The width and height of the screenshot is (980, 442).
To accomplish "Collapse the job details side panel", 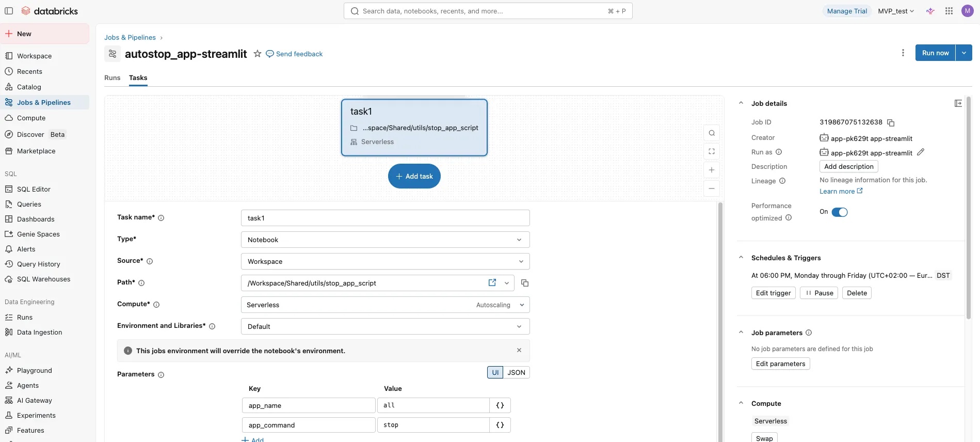I will click(x=958, y=103).
